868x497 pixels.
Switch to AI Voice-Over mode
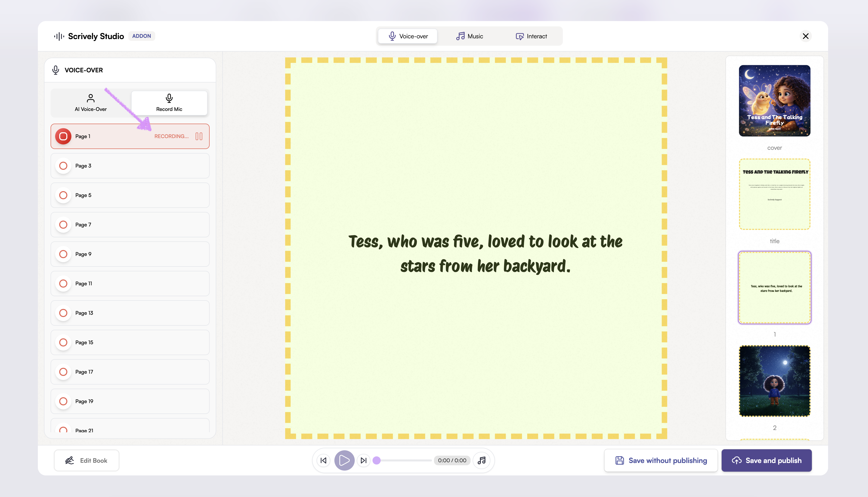tap(90, 103)
